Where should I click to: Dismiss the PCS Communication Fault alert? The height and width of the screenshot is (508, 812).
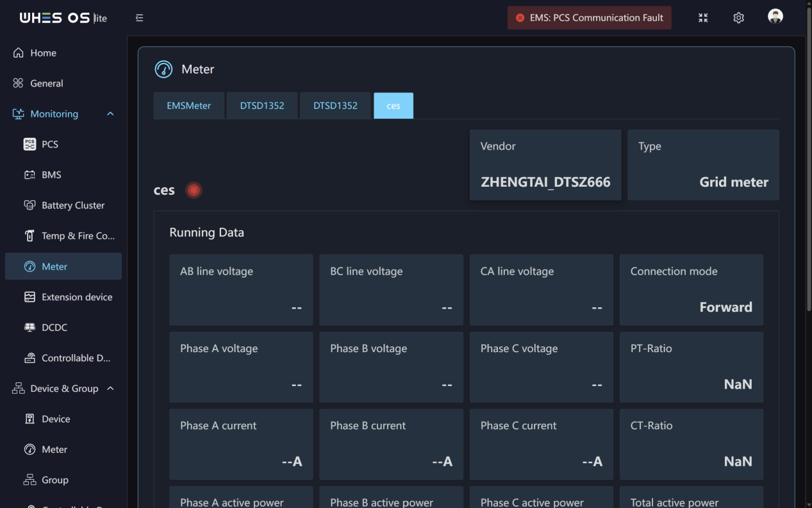(520, 18)
